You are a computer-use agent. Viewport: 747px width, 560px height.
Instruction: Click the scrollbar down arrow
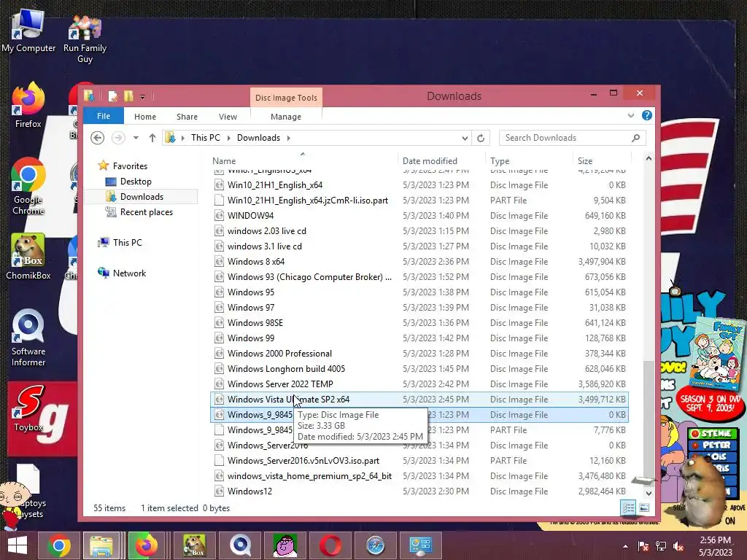(649, 494)
